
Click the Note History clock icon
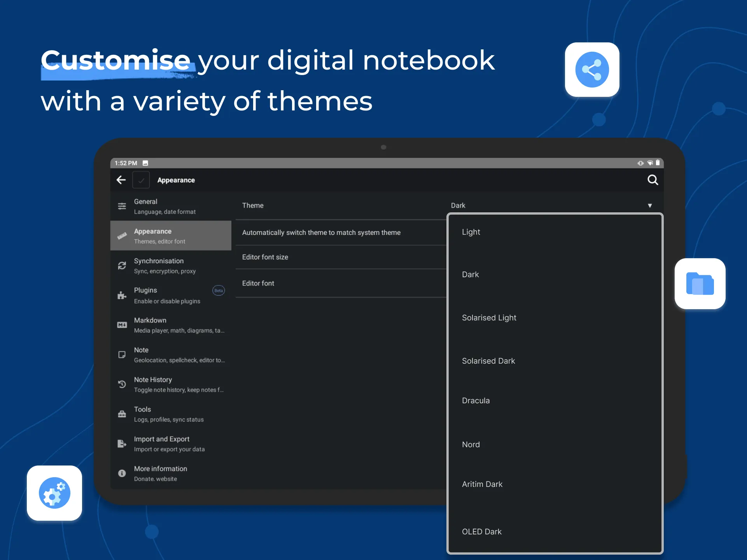point(122,384)
